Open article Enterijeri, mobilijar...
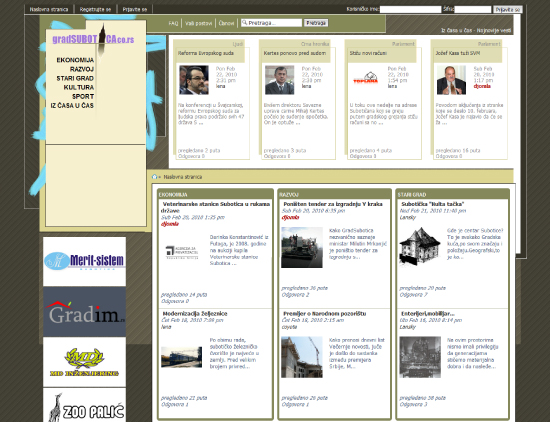Image resolution: width=550 pixels, height=422 pixels. tap(428, 314)
